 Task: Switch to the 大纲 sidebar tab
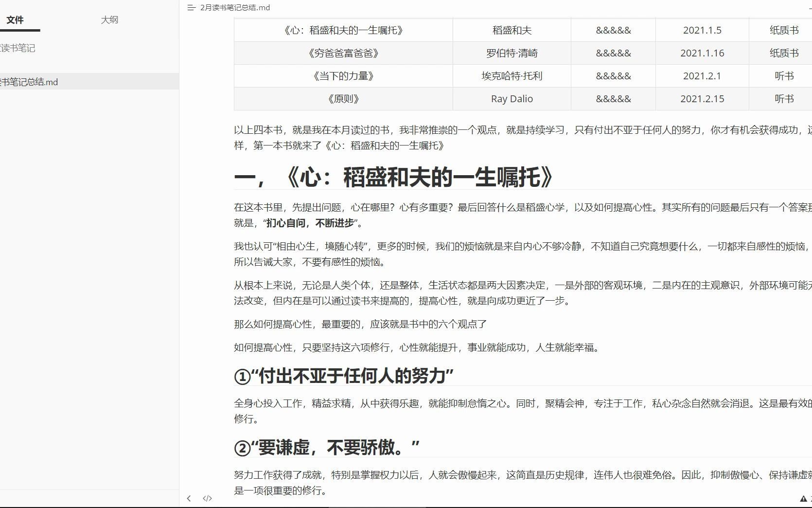pyautogui.click(x=109, y=20)
